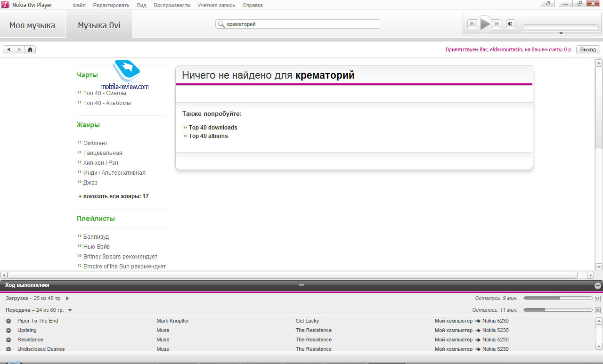The width and height of the screenshot is (603, 364).
Task: Click status icon beside Uprising
Action: pos(8,330)
